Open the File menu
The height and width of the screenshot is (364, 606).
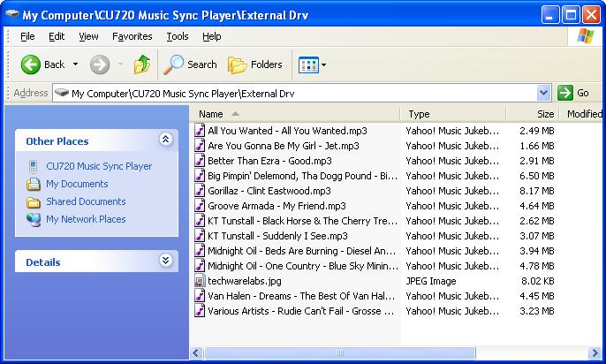27,36
